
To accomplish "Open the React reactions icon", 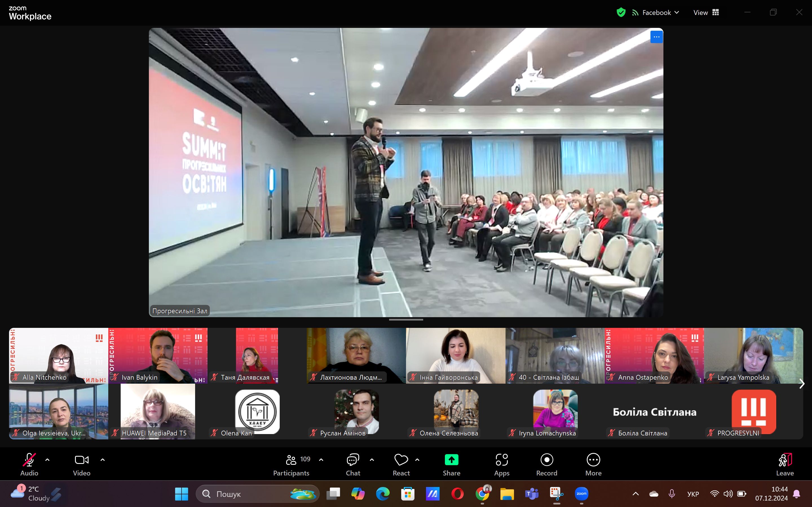I will coord(401,464).
